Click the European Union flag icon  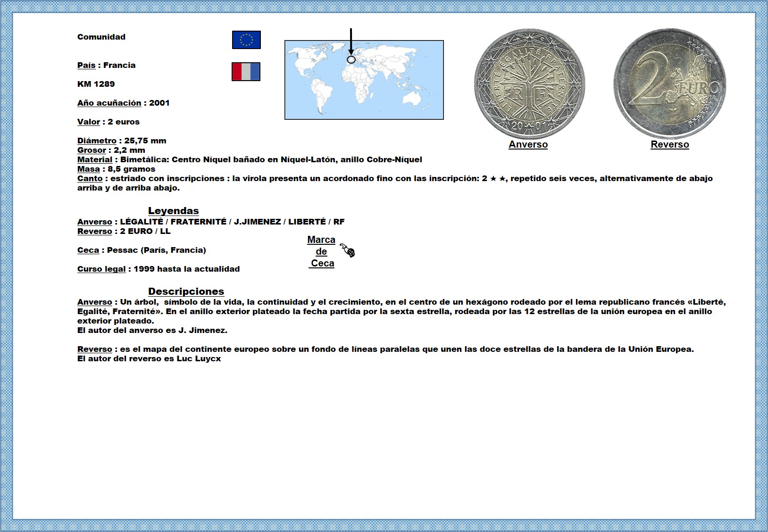pyautogui.click(x=246, y=40)
